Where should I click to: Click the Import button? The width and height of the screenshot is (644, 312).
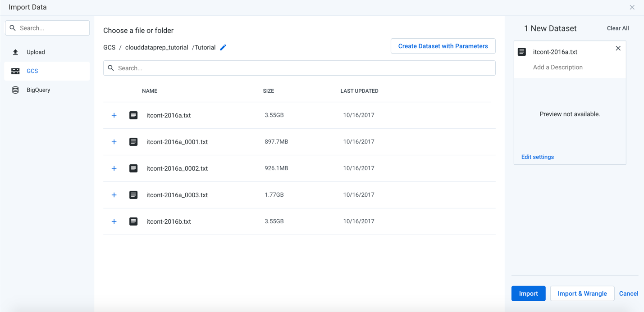(528, 293)
